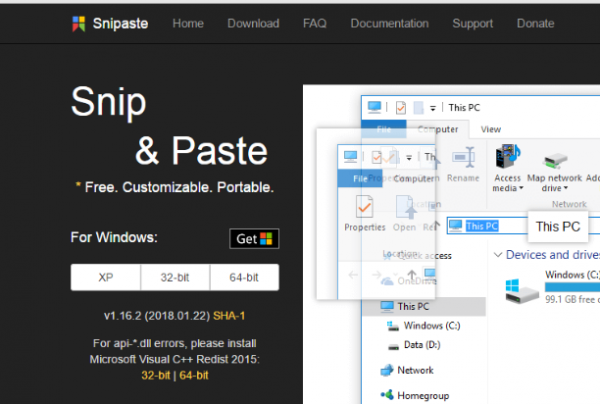Click the Windows (C:) drive usage bar

572,287
